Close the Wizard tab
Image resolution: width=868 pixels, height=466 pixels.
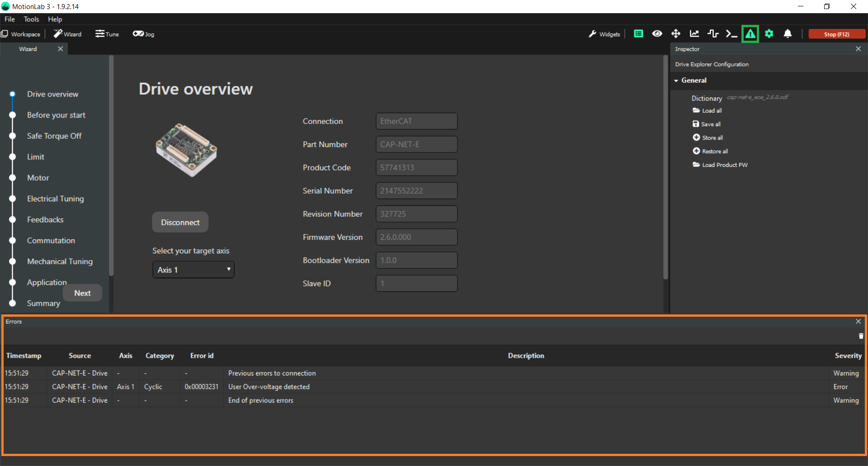[x=60, y=48]
